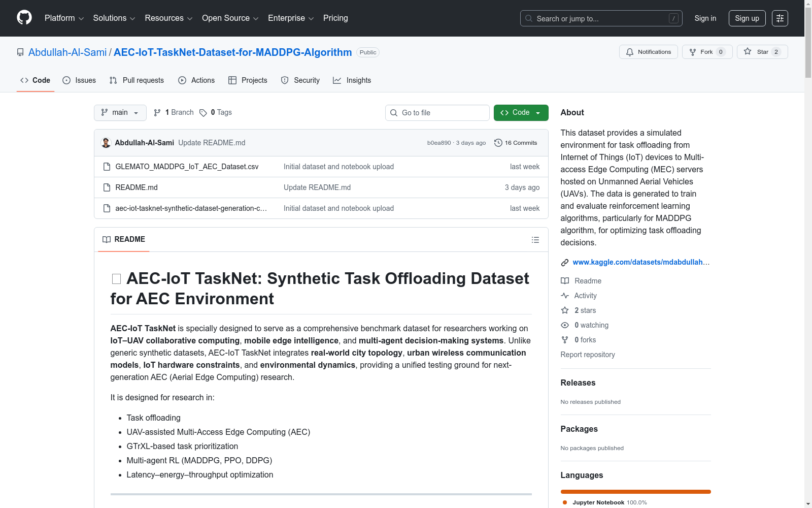Click the file icon beside GLEMATO_MADDPG_IoT_AEC_Dataset.csv
Image resolution: width=812 pixels, height=508 pixels.
(x=107, y=167)
